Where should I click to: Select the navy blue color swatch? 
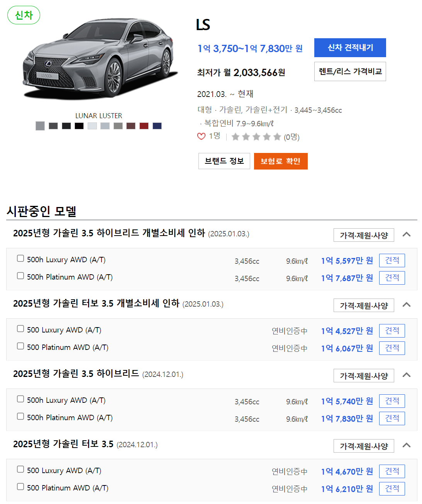(157, 126)
